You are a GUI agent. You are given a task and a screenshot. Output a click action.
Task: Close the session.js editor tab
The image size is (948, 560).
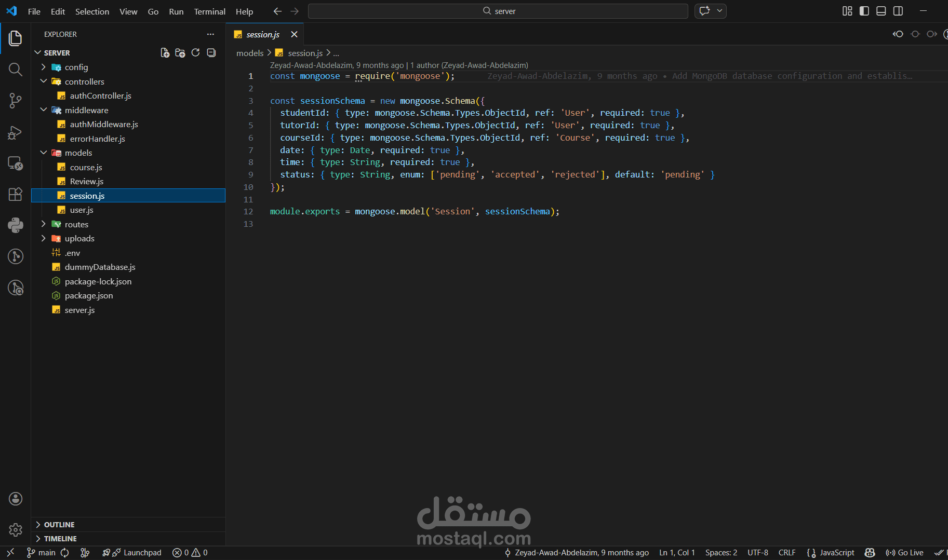click(x=294, y=34)
